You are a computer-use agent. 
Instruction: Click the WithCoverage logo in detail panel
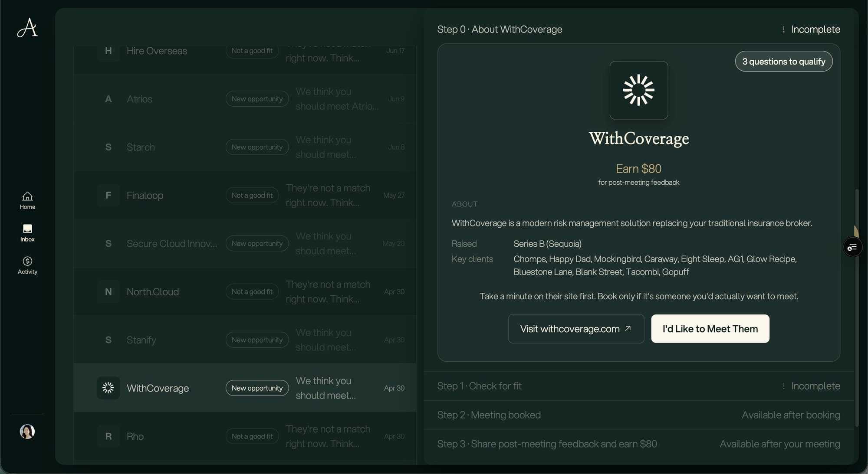point(638,90)
